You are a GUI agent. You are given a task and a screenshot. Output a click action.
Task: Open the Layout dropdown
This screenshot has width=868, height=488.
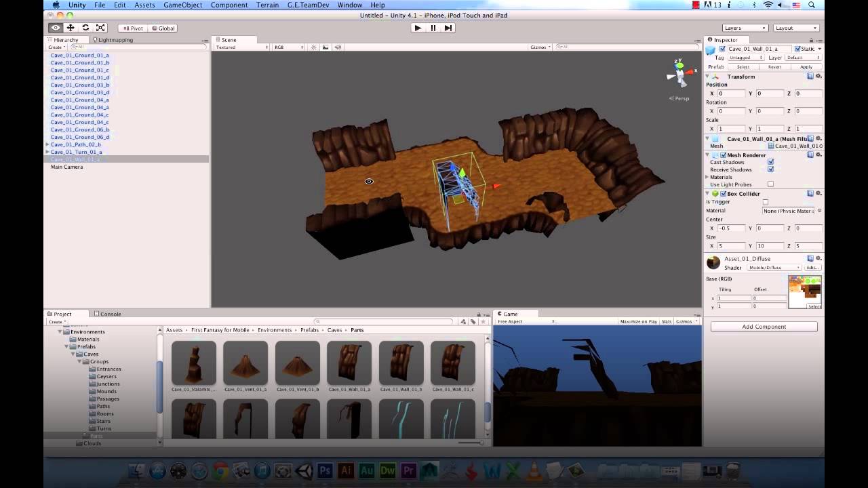(x=796, y=28)
